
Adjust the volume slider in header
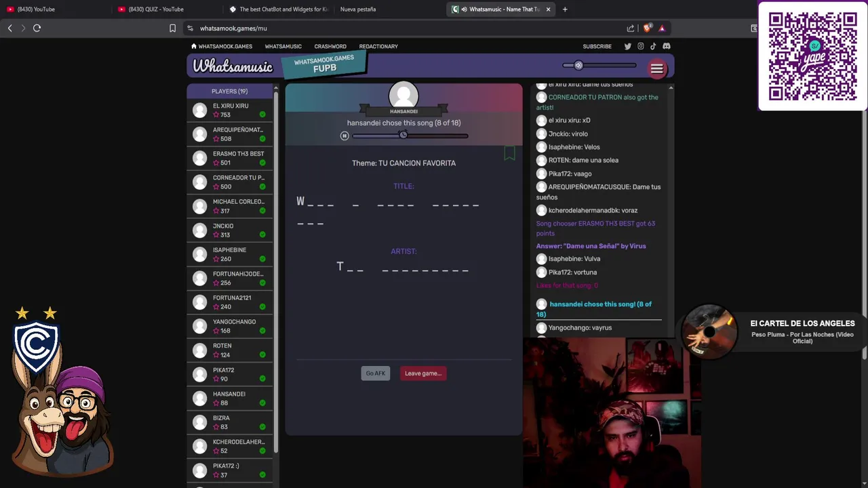coord(599,66)
